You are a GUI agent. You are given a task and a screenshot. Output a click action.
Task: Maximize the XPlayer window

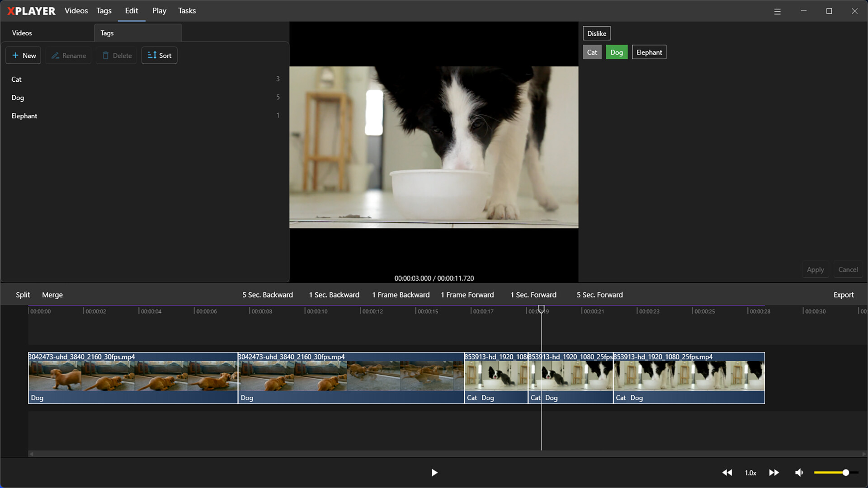click(x=829, y=11)
